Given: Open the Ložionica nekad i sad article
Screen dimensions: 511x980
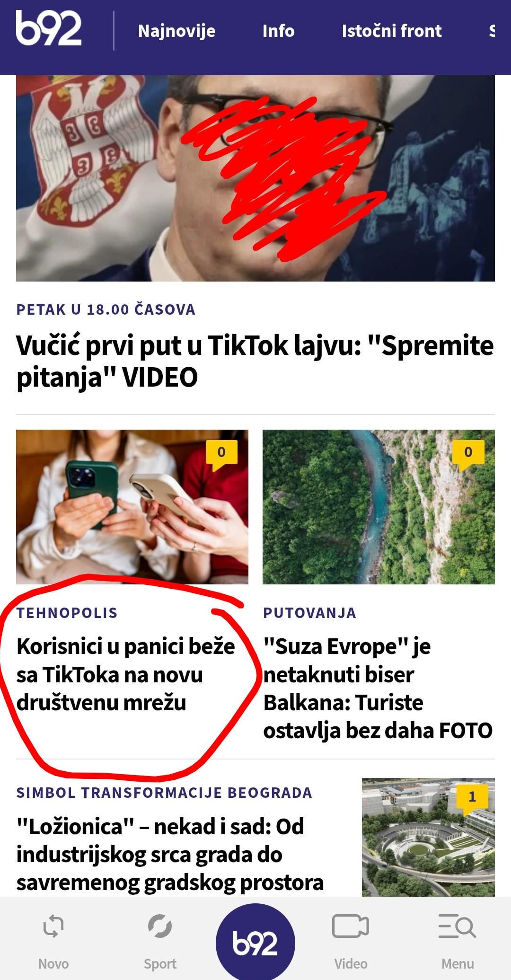Looking at the screenshot, I should [x=170, y=854].
